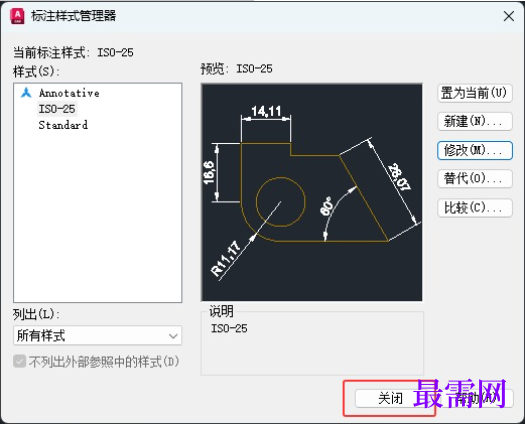Select the ISO-25 dimension style
The image size is (525, 425).
point(57,109)
